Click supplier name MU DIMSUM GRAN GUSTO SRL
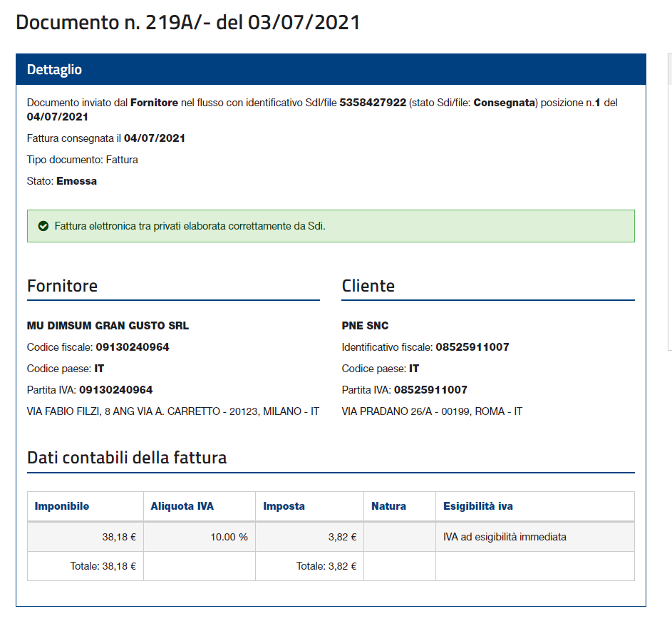Viewport: 672px width, 621px height. (x=108, y=326)
